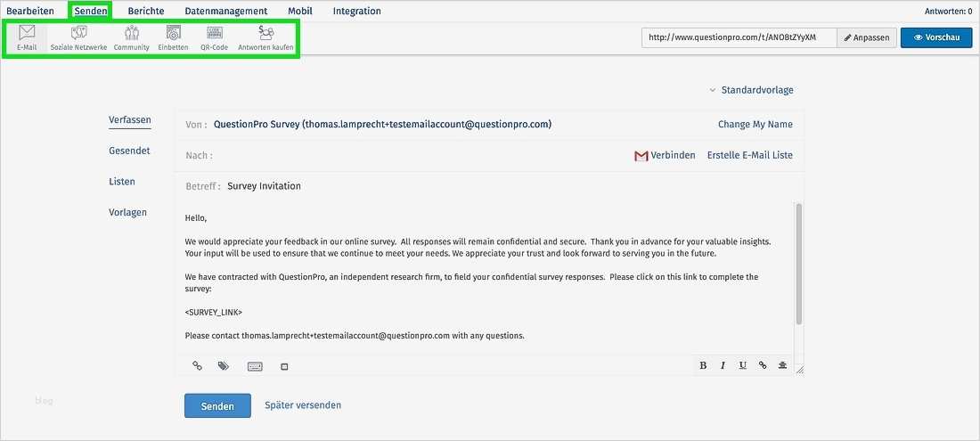Switch to the Senden tab

click(x=91, y=11)
